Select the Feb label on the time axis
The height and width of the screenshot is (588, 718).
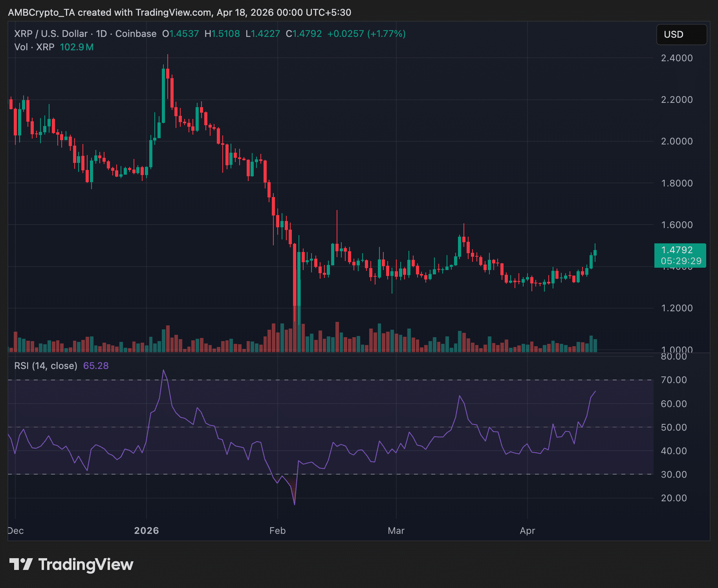pos(278,530)
